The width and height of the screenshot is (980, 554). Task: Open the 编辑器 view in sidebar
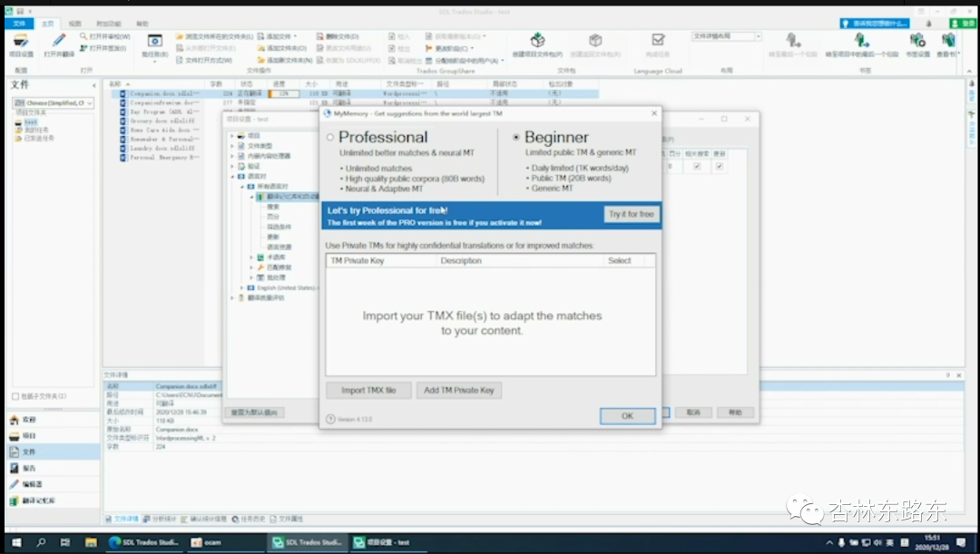coord(53,484)
